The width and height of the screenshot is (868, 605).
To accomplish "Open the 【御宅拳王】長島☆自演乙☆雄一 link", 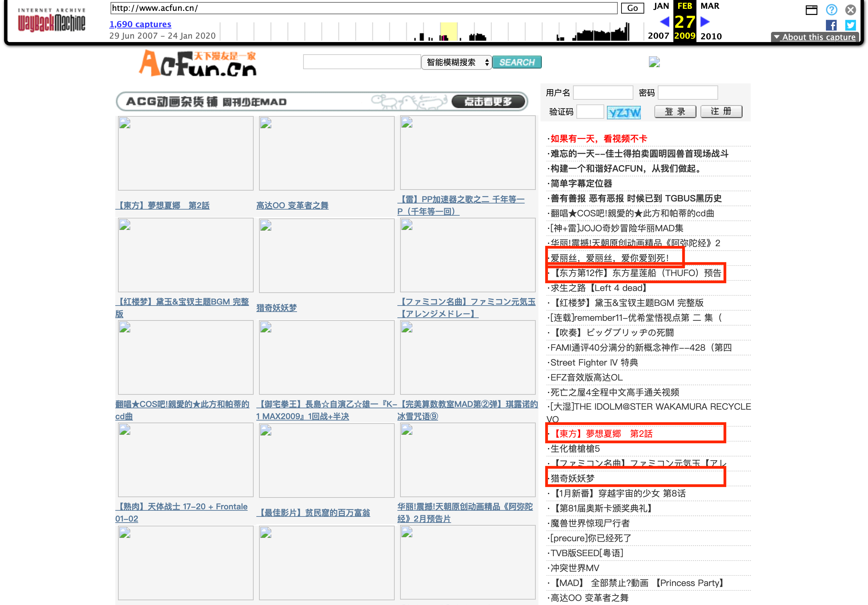I will 327,410.
